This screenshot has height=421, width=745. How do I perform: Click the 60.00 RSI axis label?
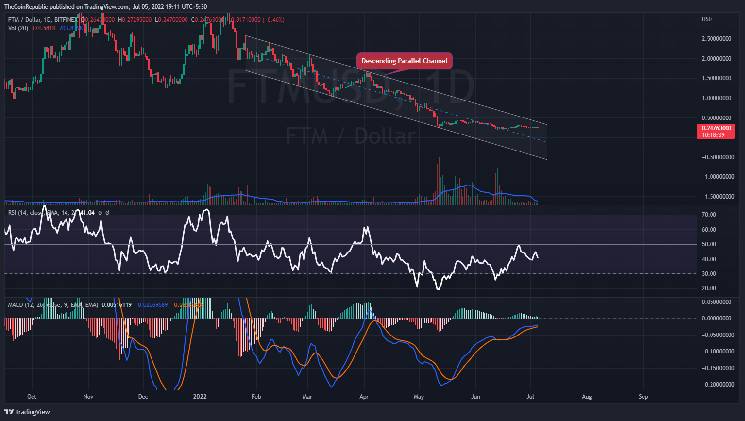coord(709,230)
